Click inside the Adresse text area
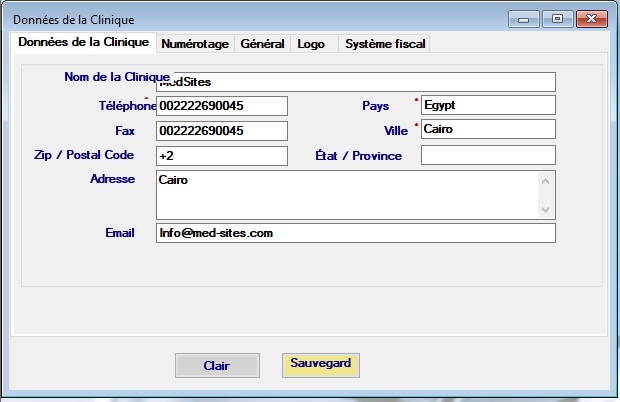The width and height of the screenshot is (620, 402). pos(345,195)
